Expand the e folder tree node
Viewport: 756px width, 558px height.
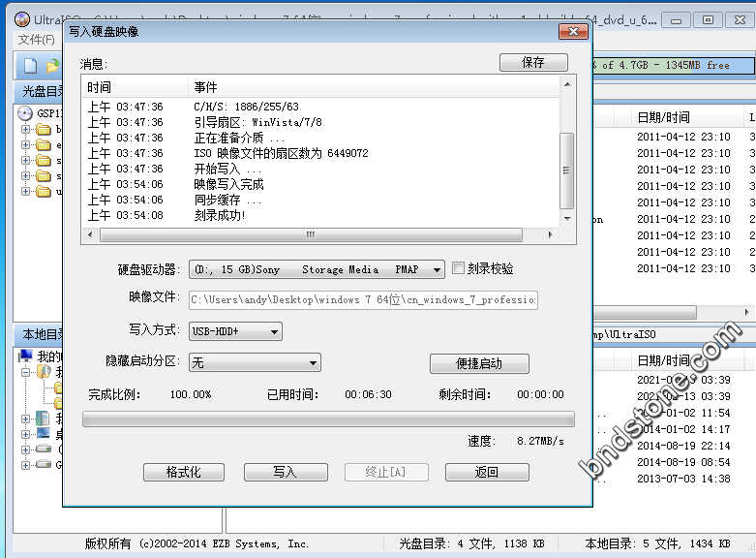click(25, 144)
